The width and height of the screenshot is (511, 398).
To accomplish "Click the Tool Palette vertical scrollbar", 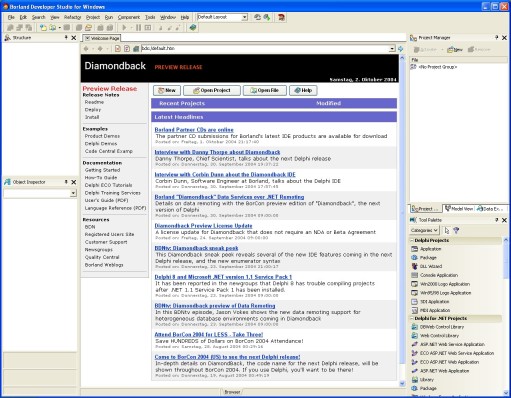I will (506, 316).
